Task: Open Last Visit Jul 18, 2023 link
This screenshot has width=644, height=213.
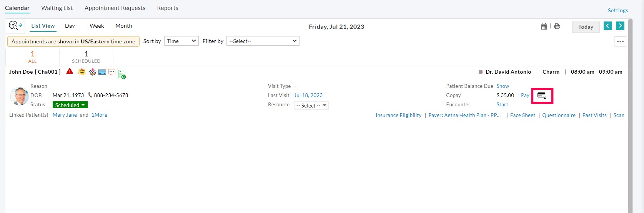Action: [x=308, y=95]
